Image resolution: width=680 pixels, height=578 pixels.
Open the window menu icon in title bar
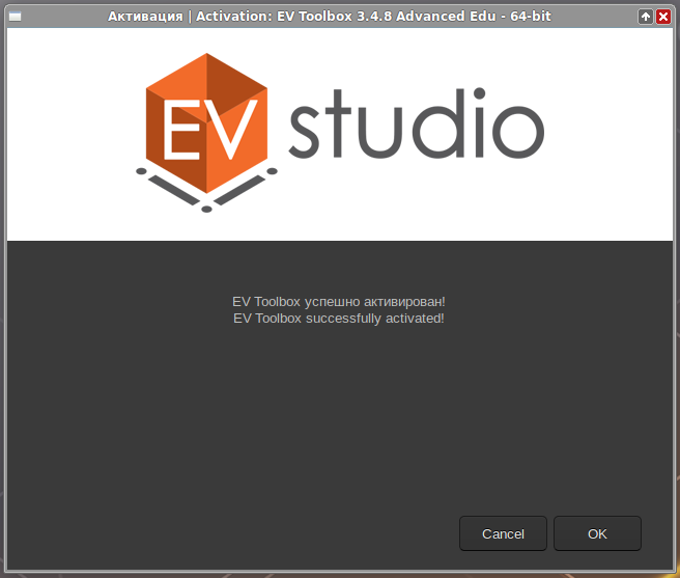click(15, 16)
